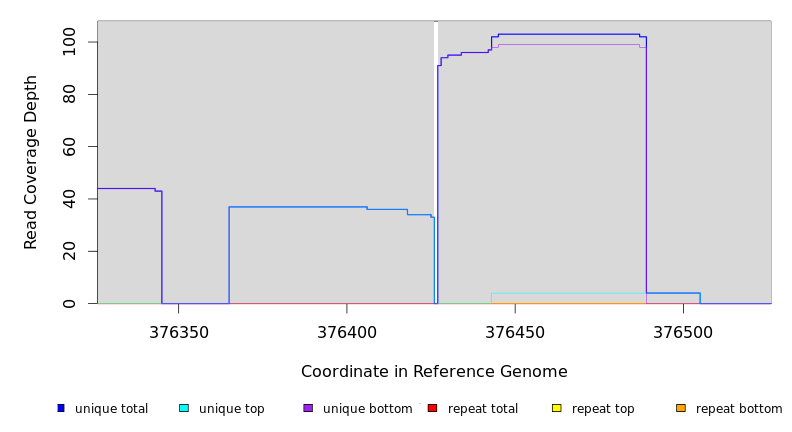Select the 'unique bottom' legend label
Screen dimensions: 792x432
pyautogui.click(x=367, y=409)
